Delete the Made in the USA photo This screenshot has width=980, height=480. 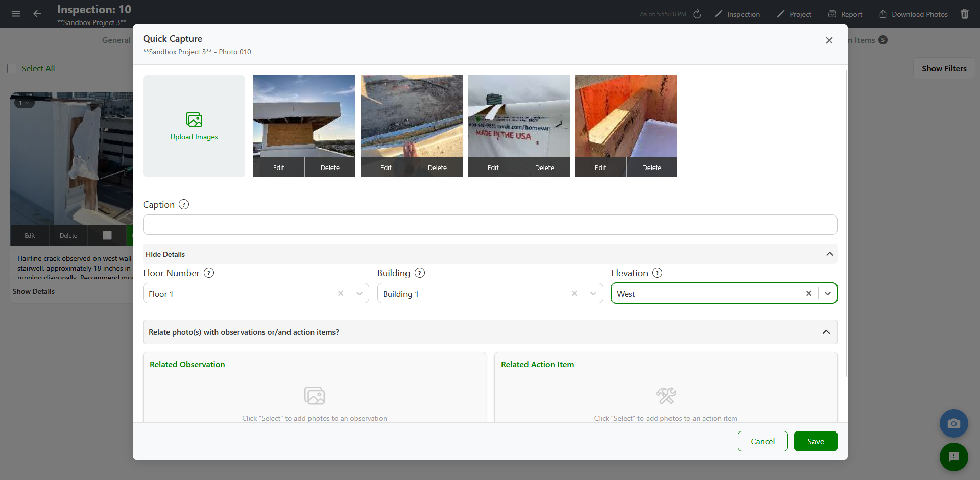point(544,167)
